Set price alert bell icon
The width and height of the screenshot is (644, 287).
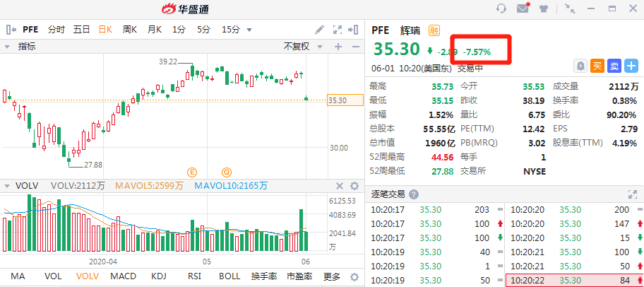579,66
